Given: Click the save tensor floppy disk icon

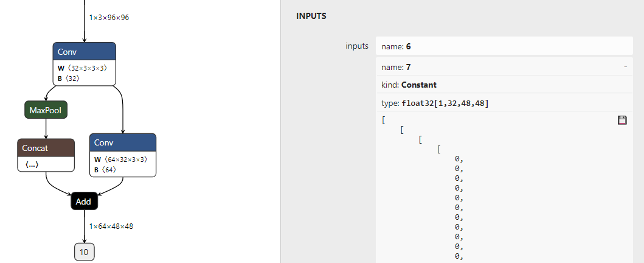Looking at the screenshot, I should click(x=622, y=121).
